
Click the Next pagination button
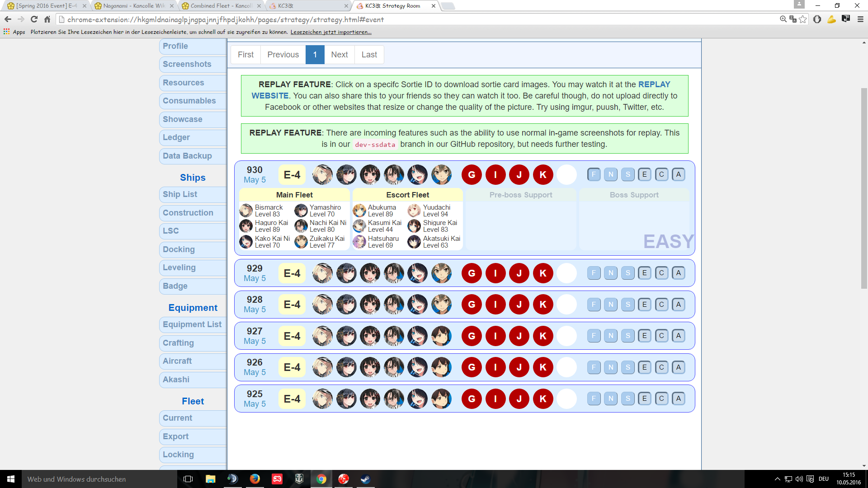pyautogui.click(x=340, y=55)
